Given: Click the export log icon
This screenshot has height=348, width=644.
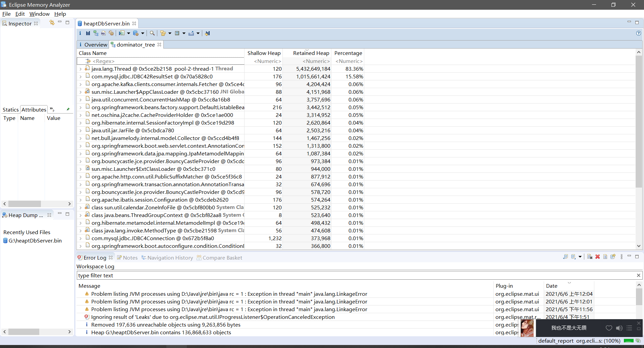Looking at the screenshot, I should [566, 257].
